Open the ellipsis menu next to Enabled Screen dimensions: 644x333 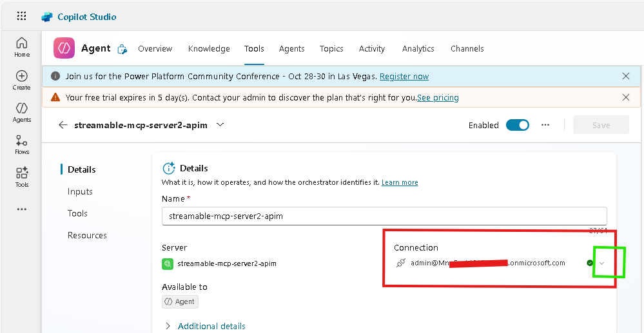[545, 125]
